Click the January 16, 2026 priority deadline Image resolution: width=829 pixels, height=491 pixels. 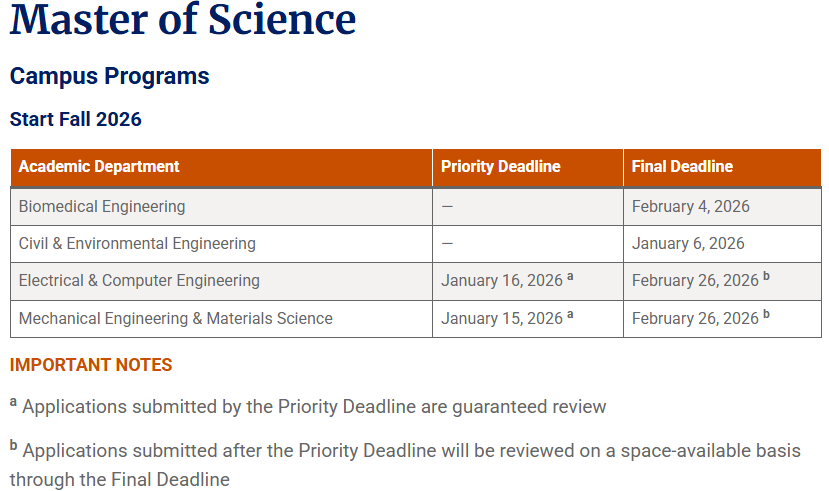point(502,281)
